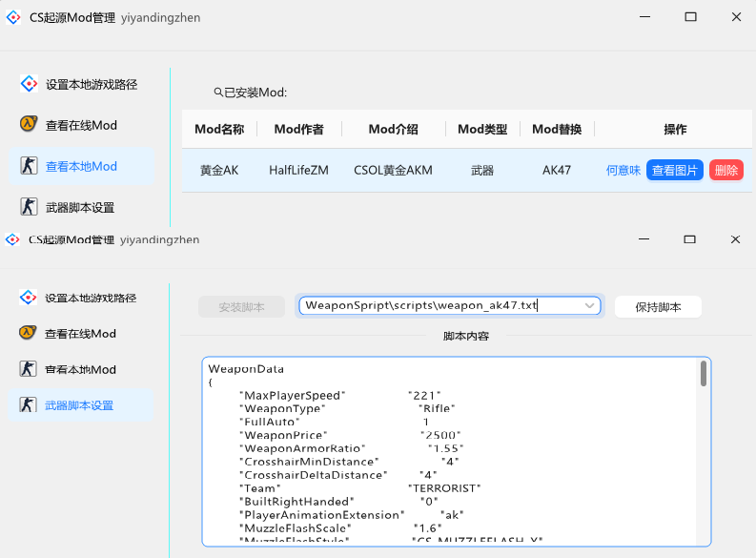Screen dimensions: 756x558
Task: Click inside the WeaponData script text area
Action: [448, 458]
